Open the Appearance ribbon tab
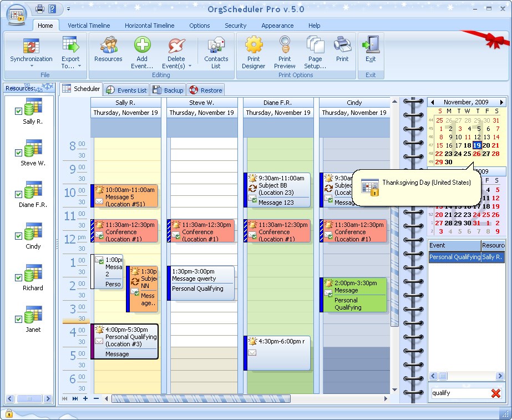This screenshot has height=420, width=512. 277,26
